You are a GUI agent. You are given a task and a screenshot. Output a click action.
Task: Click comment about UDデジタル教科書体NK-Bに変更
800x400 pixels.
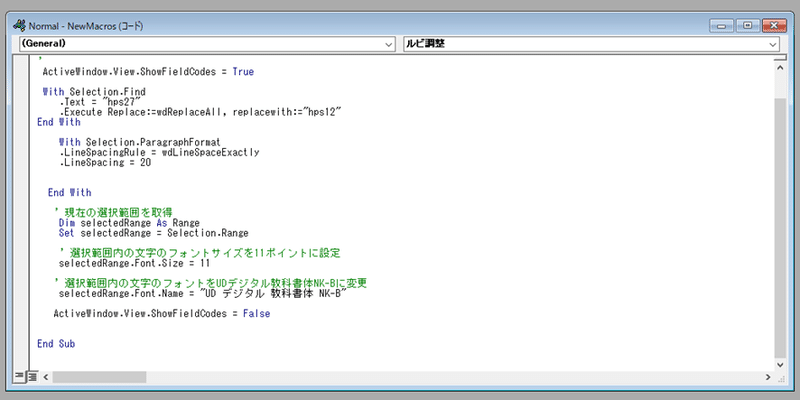[x=210, y=283]
